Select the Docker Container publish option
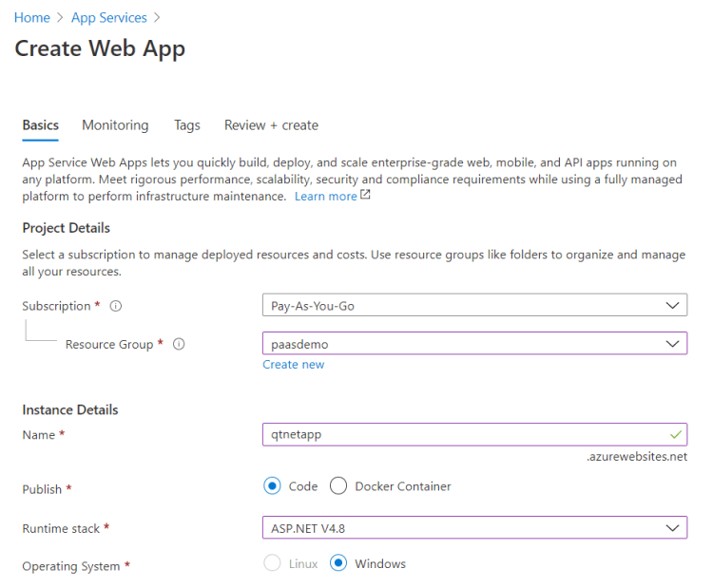The height and width of the screenshot is (588, 713). pos(338,486)
